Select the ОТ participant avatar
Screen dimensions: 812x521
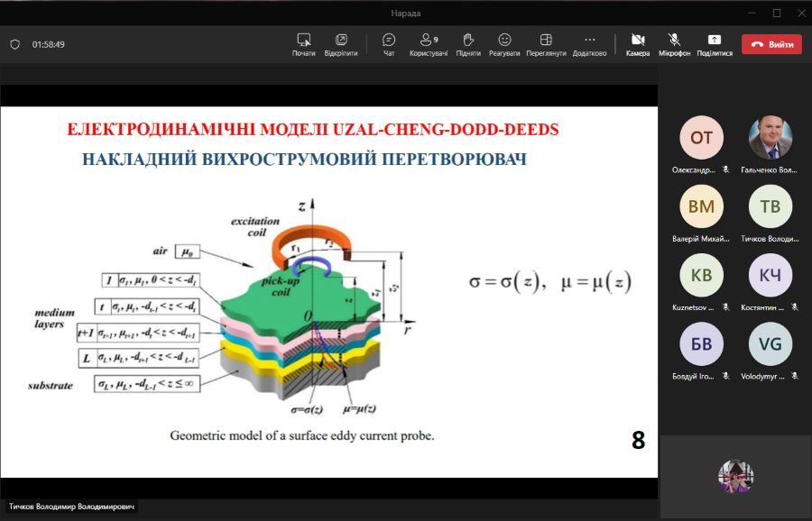(701, 137)
